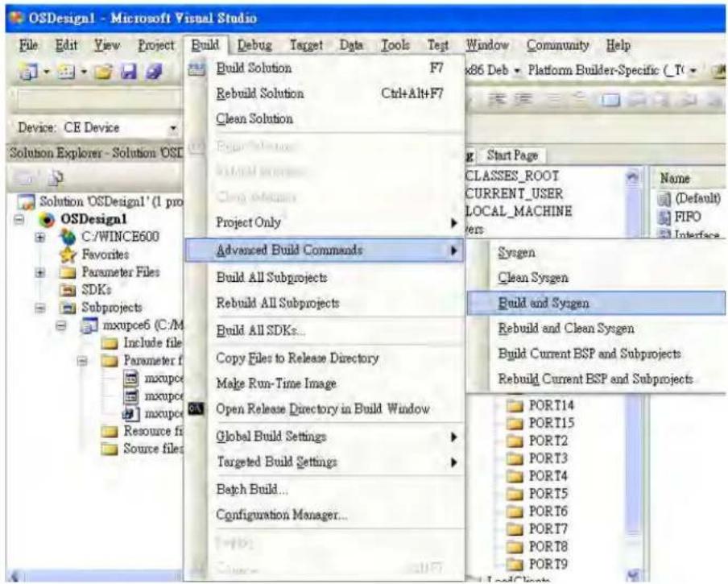The image size is (728, 584).
Task: Click the Build Solution menu icon
Action: 196,69
